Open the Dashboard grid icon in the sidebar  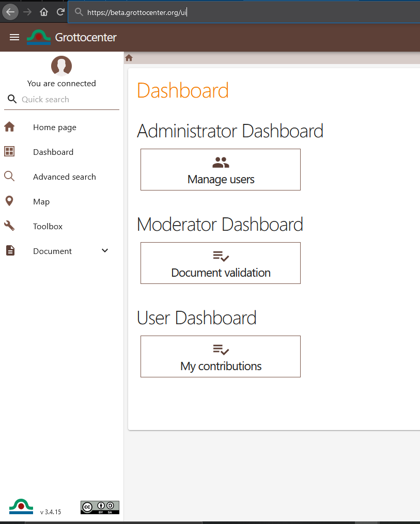9,152
